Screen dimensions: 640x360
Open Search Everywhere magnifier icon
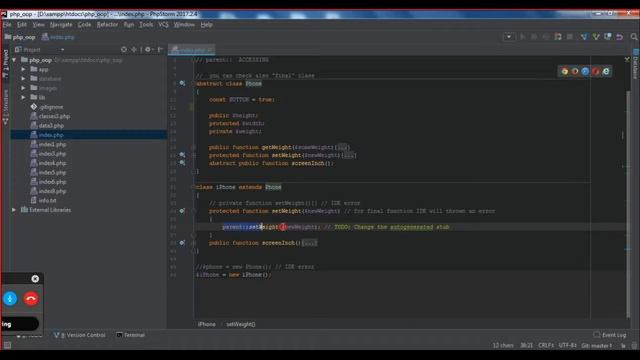(634, 37)
